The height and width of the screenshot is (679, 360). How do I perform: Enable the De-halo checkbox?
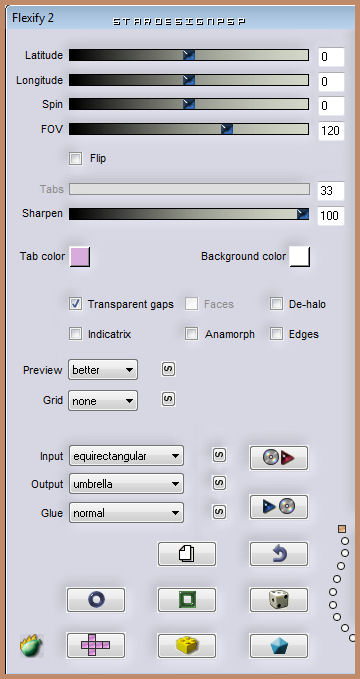(x=276, y=304)
